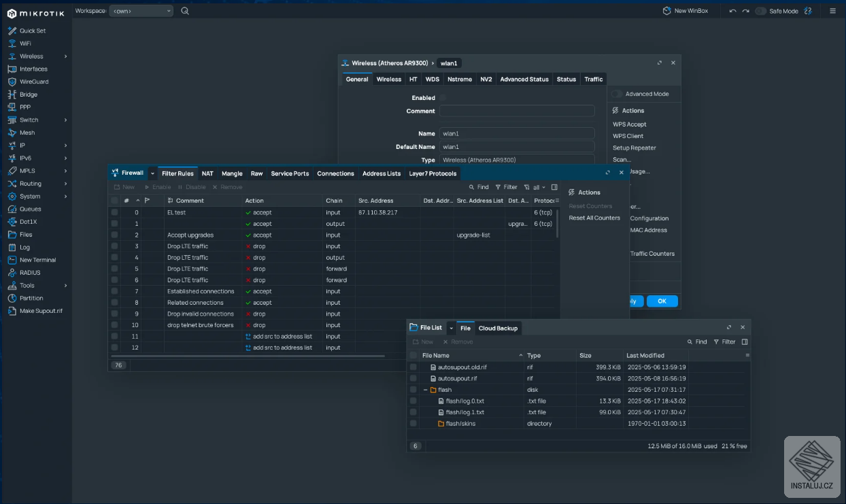Expand the IP submenu in sidebar
Screen dimensions: 846x504
click(65, 146)
